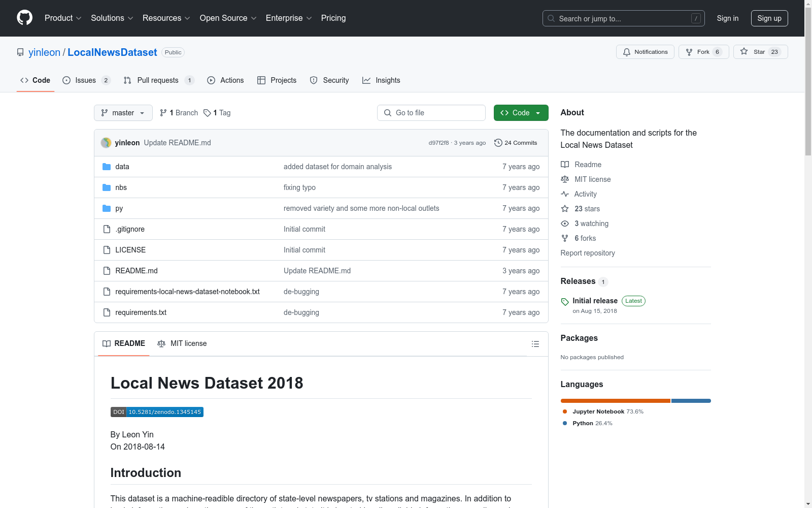Click the GitHub logo icon
This screenshot has height=508, width=812.
tap(24, 18)
